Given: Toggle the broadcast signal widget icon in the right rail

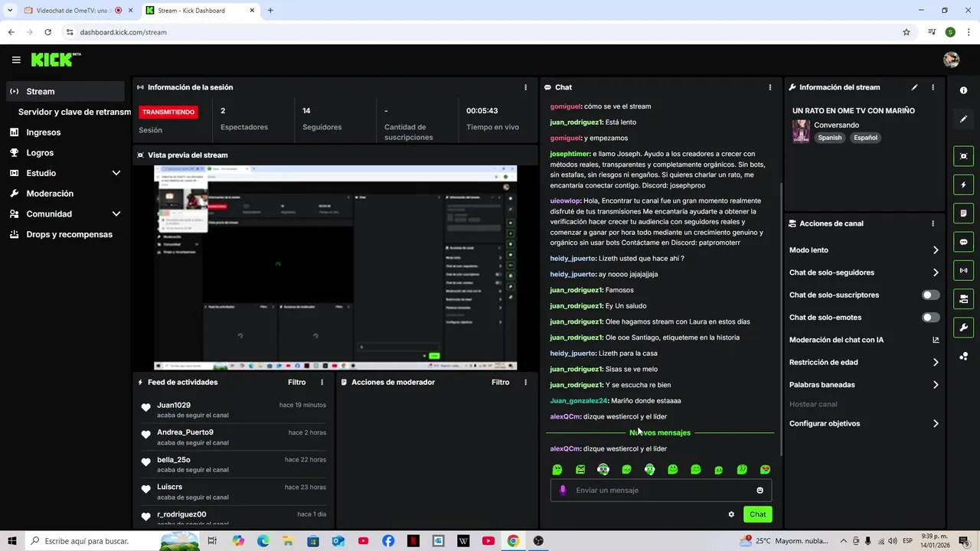Looking at the screenshot, I should [x=963, y=270].
